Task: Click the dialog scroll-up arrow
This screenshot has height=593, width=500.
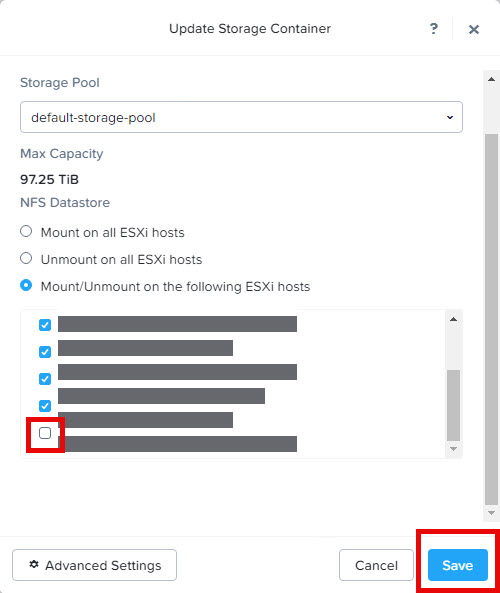Action: tap(491, 79)
